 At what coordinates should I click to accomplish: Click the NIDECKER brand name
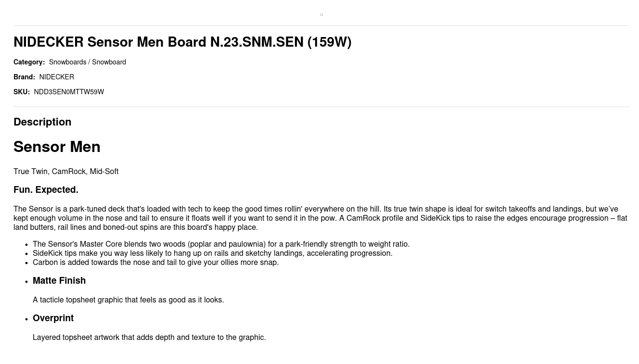[x=56, y=77]
